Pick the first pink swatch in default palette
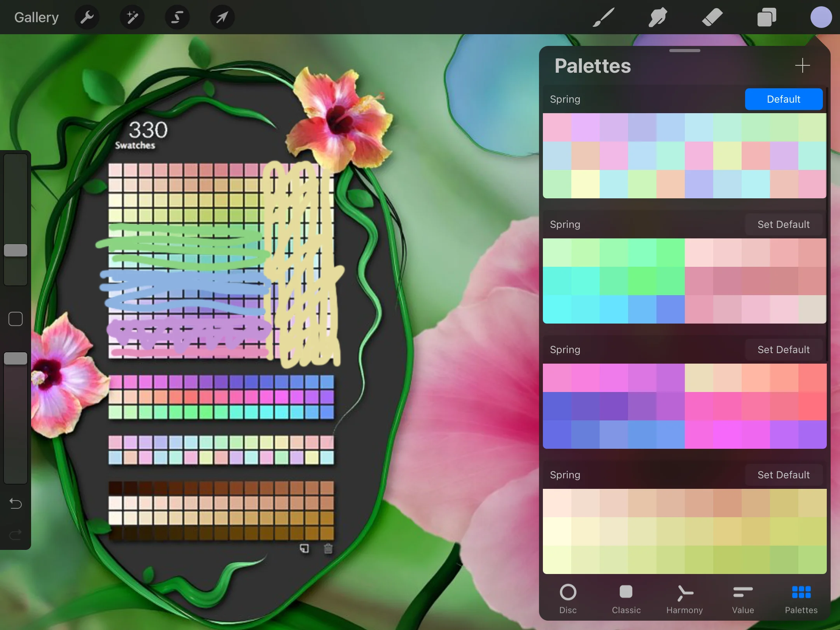840x630 pixels. click(557, 127)
